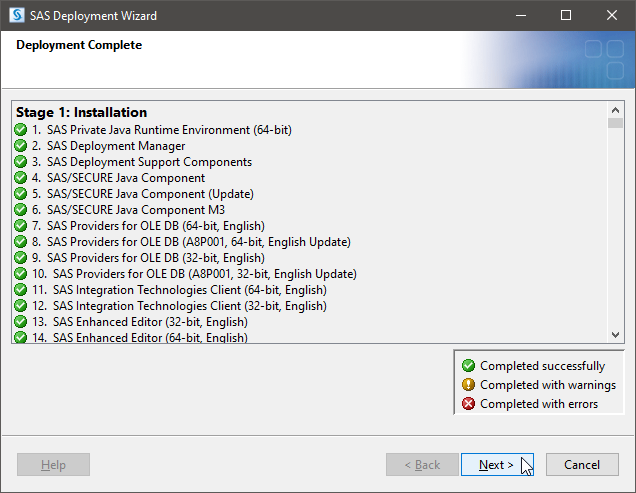Click check icon for Integration Technologies Client 64-bit
This screenshot has width=636, height=493.
pos(20,290)
